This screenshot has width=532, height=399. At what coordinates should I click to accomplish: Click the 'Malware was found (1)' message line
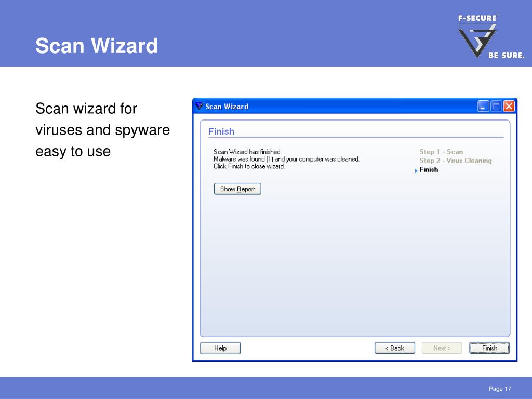pos(286,159)
